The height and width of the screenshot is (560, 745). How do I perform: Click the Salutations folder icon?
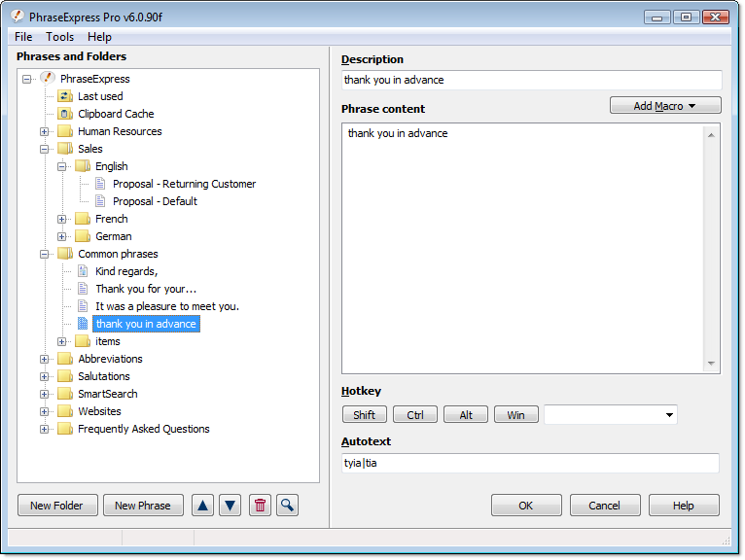pyautogui.click(x=64, y=375)
